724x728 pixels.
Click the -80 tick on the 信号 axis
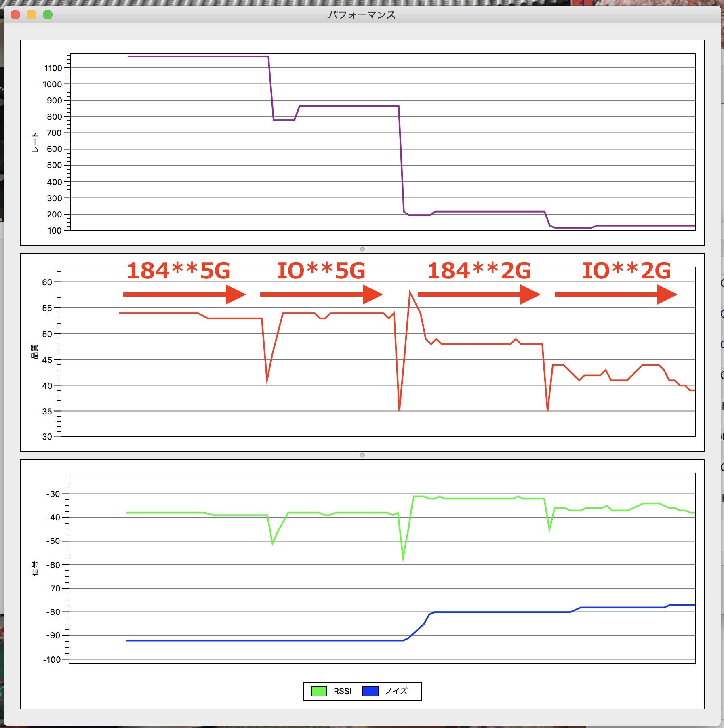pos(53,612)
